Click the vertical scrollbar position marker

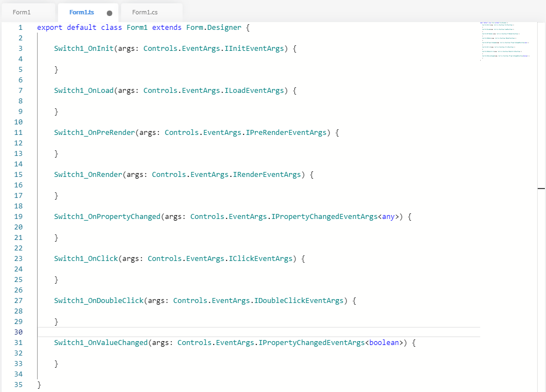541,189
